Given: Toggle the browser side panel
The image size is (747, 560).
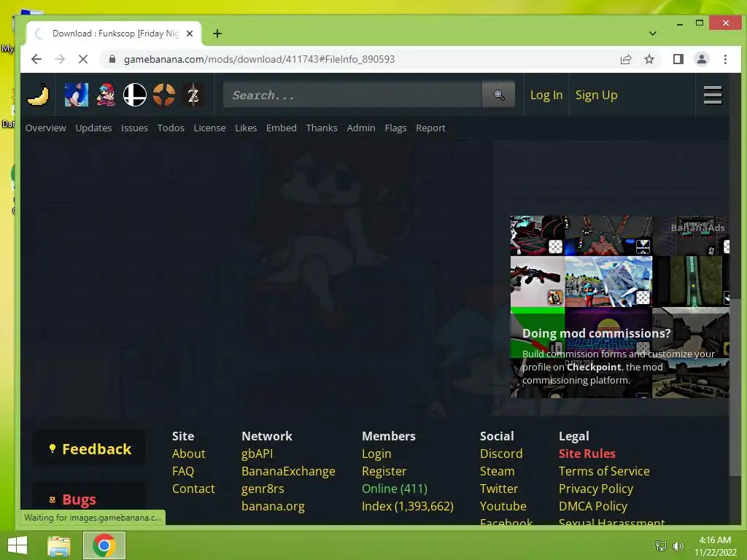Looking at the screenshot, I should click(x=678, y=59).
